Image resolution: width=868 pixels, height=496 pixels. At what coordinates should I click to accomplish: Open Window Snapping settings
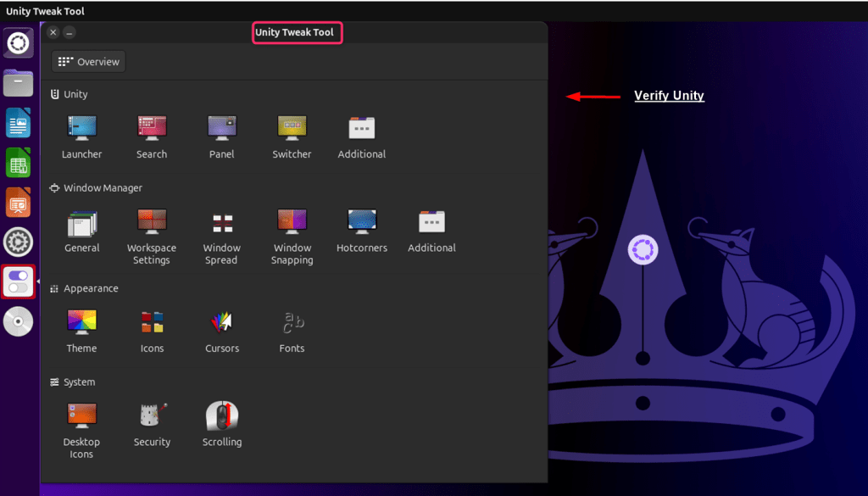click(x=292, y=220)
